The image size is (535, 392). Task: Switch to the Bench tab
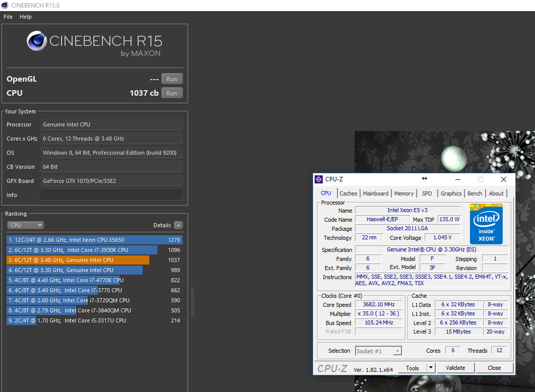click(474, 193)
